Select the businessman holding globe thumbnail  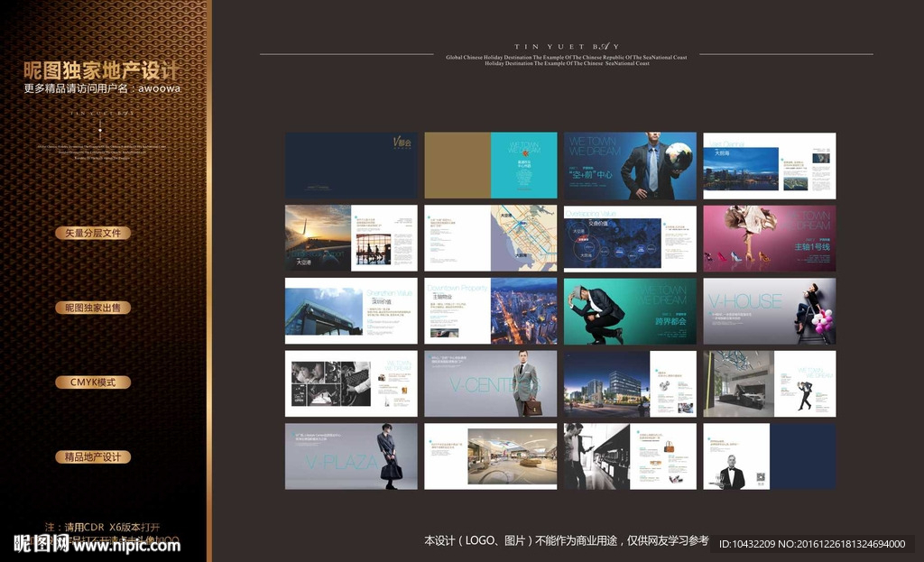[630, 166]
